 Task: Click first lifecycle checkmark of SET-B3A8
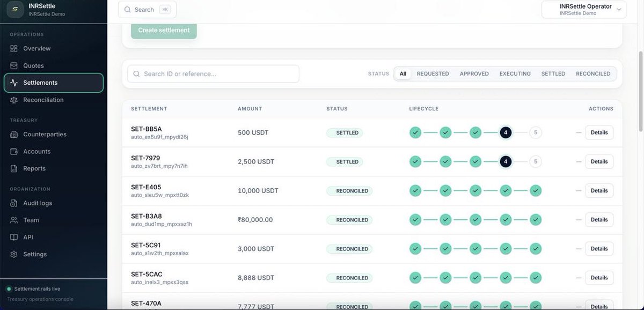coord(415,219)
